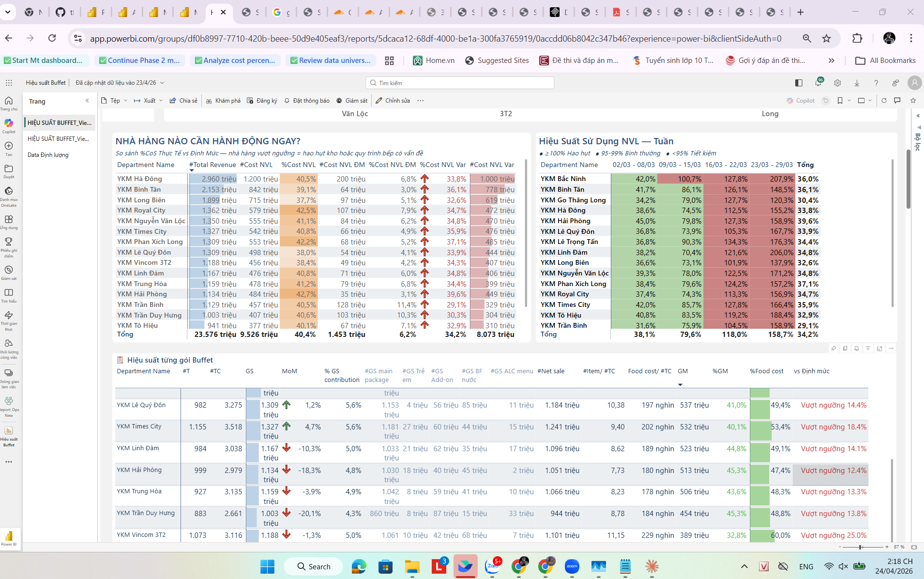Switch to Data Định lượng page
This screenshot has width=924, height=579.
(x=48, y=155)
